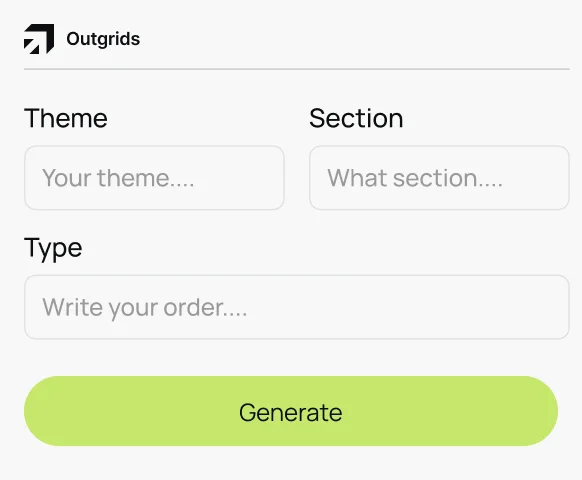Click the field under Theme
The height and width of the screenshot is (480, 582).
click(x=154, y=178)
